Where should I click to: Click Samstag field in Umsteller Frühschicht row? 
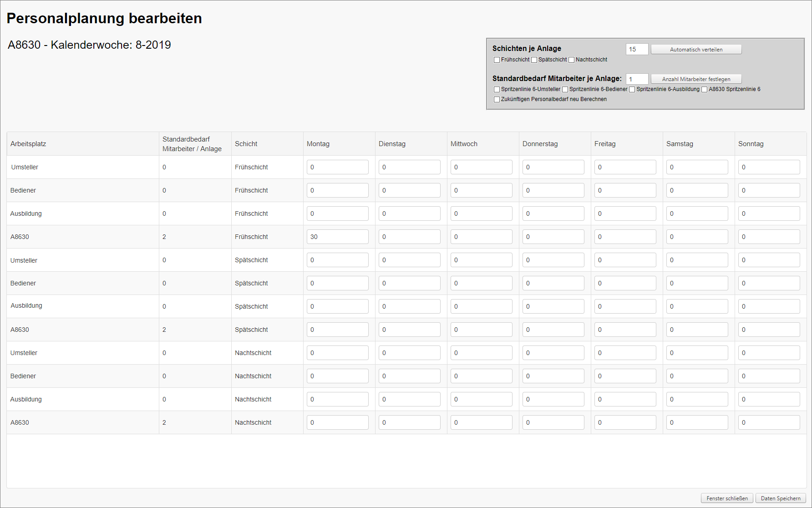tap(697, 167)
